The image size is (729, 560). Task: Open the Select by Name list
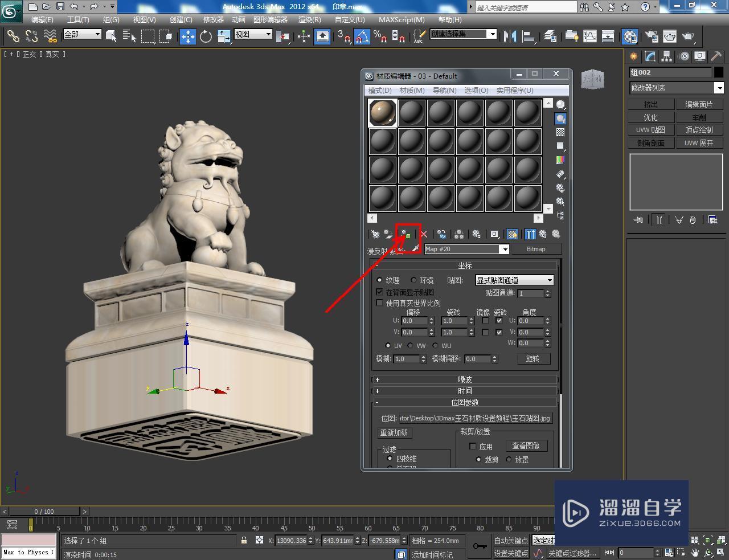[x=129, y=36]
